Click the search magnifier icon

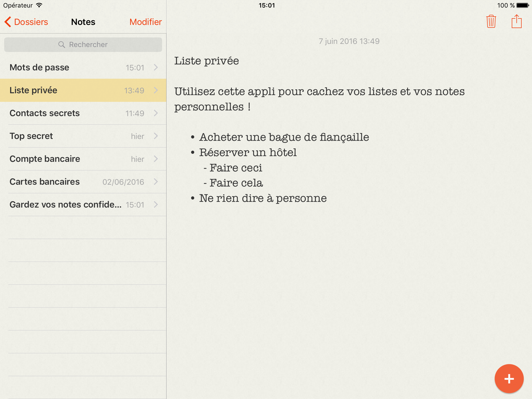click(62, 45)
